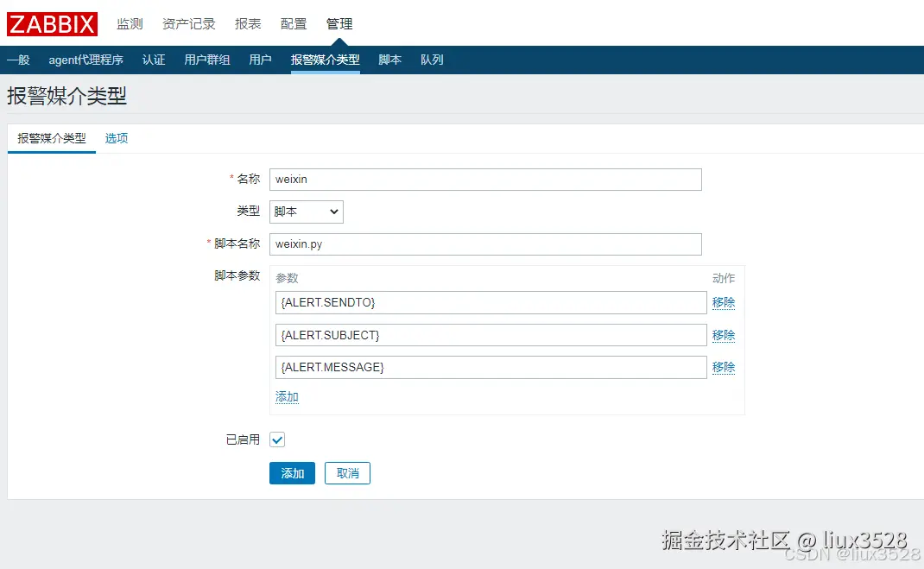Image resolution: width=924 pixels, height=569 pixels.
Task: Go to 用户群组 submenu
Action: pyautogui.click(x=207, y=60)
